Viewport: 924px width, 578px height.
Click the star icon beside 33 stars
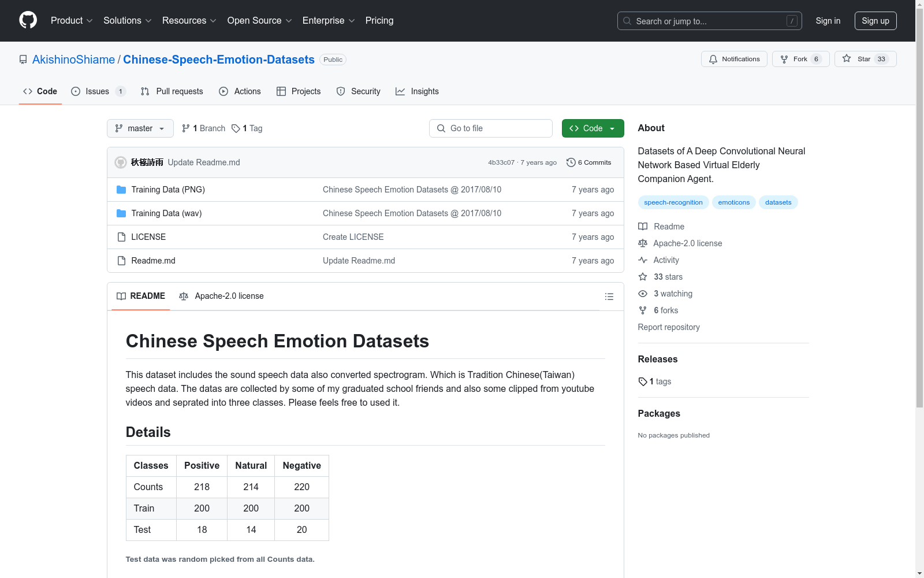[643, 277]
